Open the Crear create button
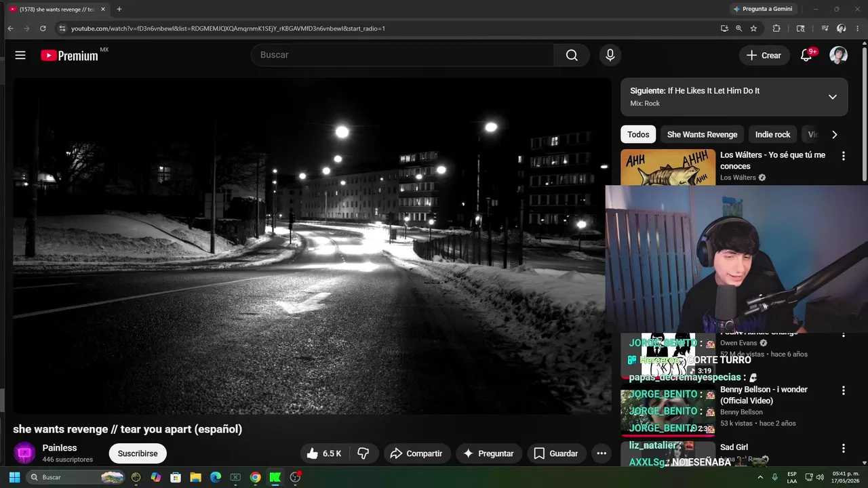This screenshot has width=868, height=488. 764,56
